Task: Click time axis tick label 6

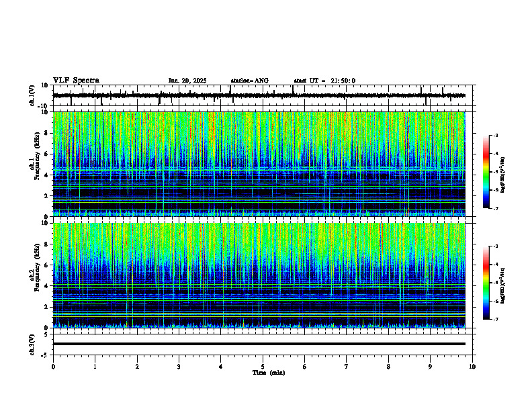Action: point(305,367)
